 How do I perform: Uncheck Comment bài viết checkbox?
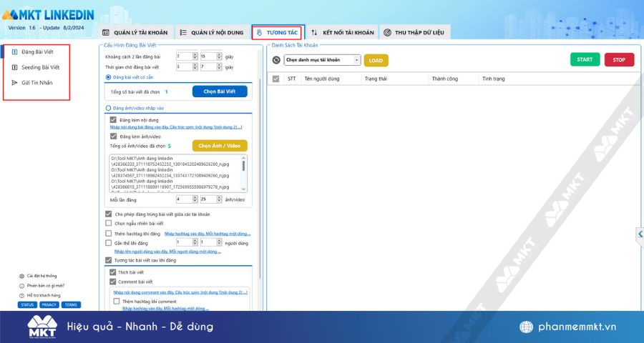[x=113, y=282]
